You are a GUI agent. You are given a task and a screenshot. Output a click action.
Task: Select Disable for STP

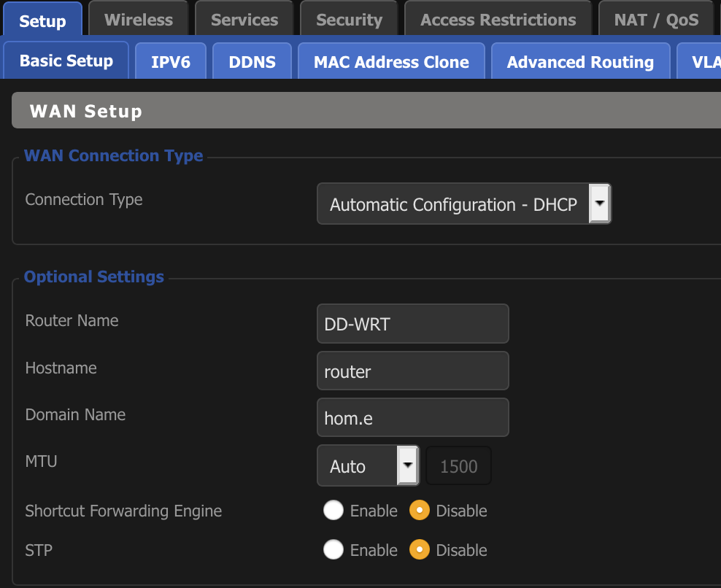click(x=419, y=550)
